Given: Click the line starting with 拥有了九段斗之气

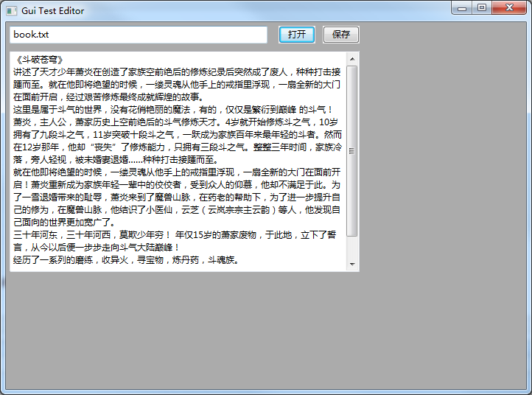Looking at the screenshot, I should click(178, 135).
